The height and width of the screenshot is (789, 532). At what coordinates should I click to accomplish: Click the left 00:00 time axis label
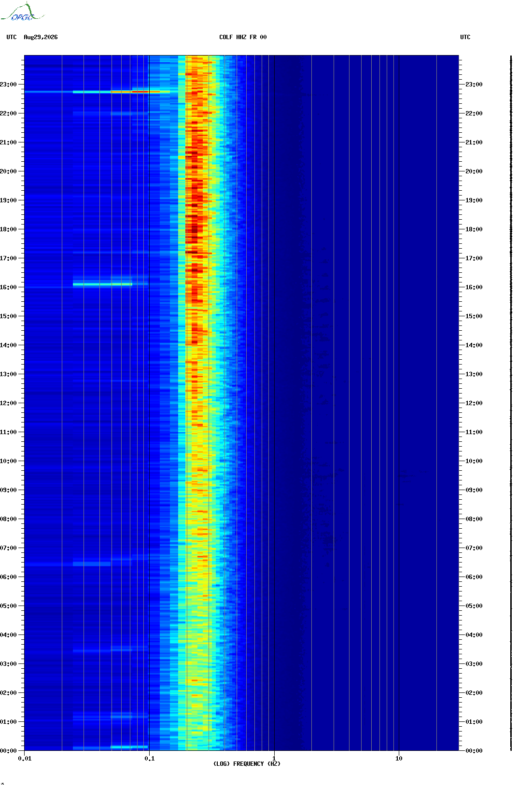[x=8, y=751]
